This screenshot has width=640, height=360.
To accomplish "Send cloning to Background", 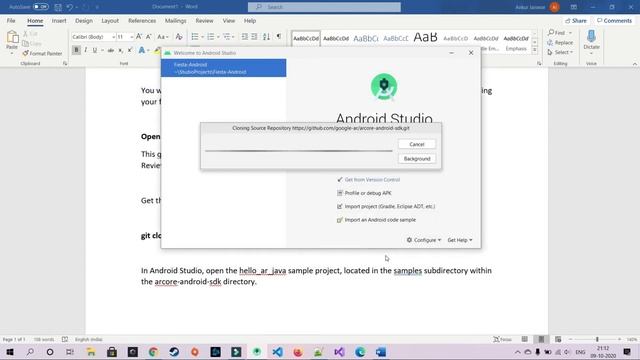I will coord(417,159).
